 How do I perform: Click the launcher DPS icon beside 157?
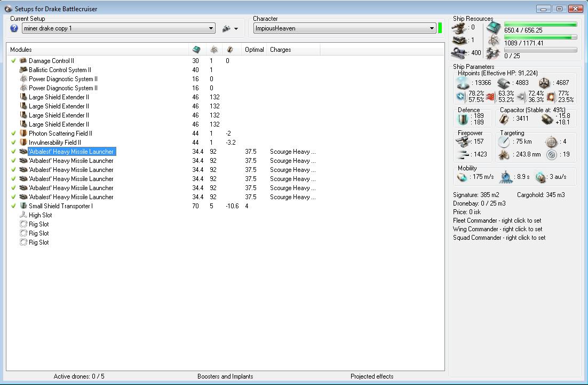tap(463, 142)
